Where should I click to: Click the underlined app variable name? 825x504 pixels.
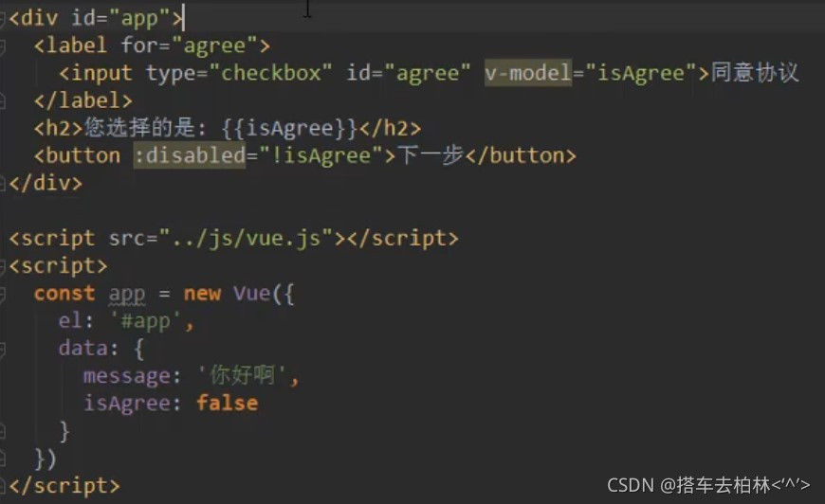[x=127, y=295]
